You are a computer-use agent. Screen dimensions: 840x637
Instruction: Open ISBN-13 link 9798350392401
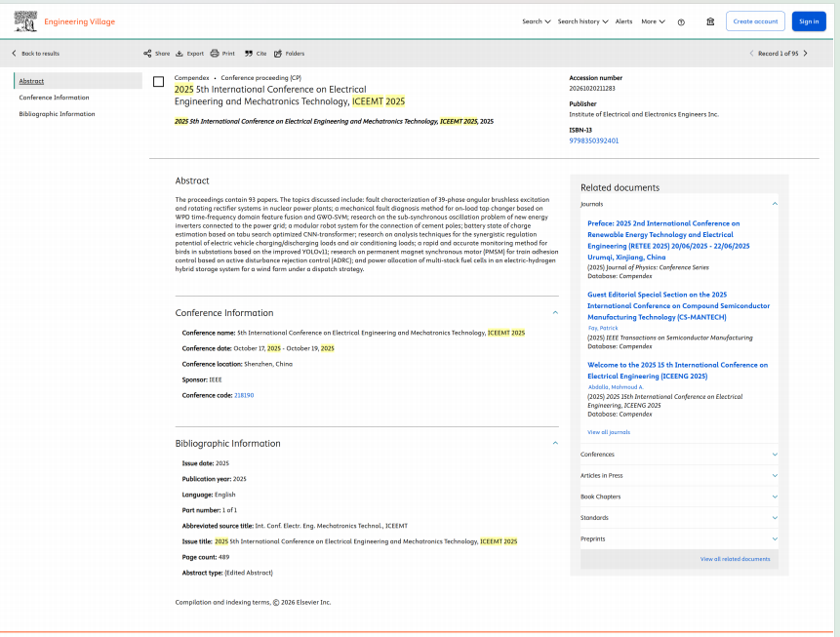point(593,140)
